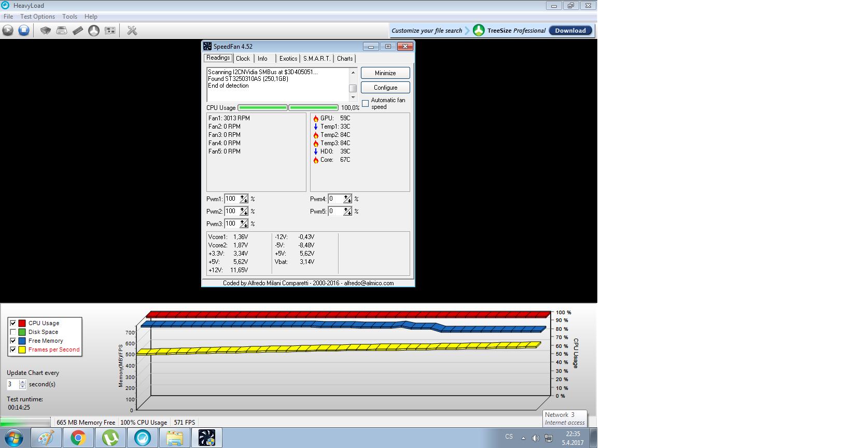This screenshot has width=868, height=448.
Task: Adjust the Pwm3 spinner arrows
Action: (x=244, y=224)
